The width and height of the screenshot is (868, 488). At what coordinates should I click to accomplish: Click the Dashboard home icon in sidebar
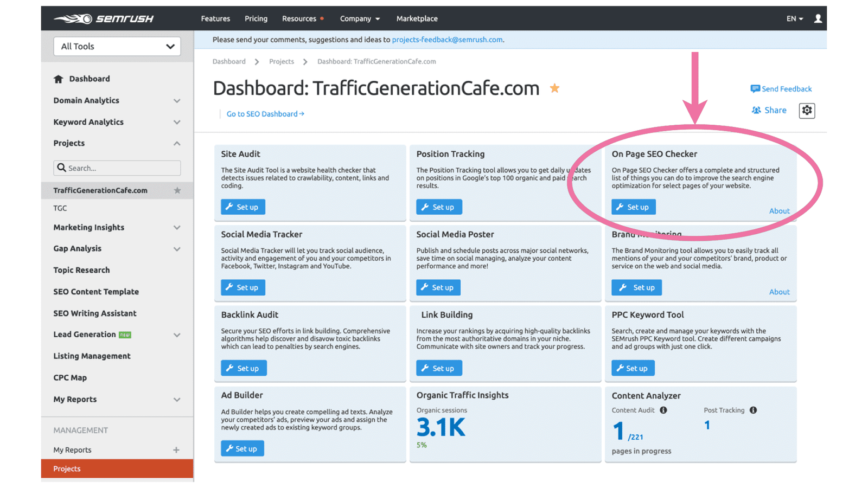coord(59,78)
